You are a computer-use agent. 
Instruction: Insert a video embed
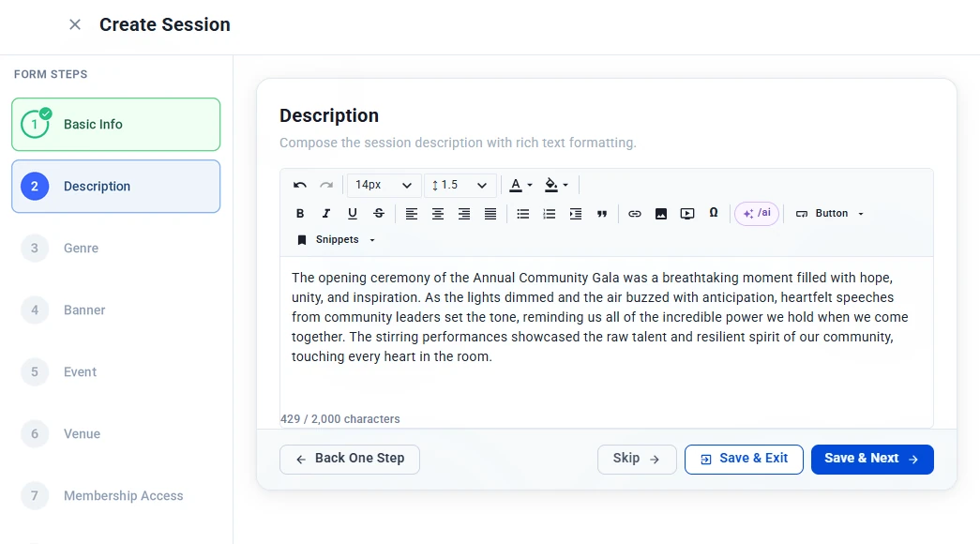pyautogui.click(x=686, y=214)
